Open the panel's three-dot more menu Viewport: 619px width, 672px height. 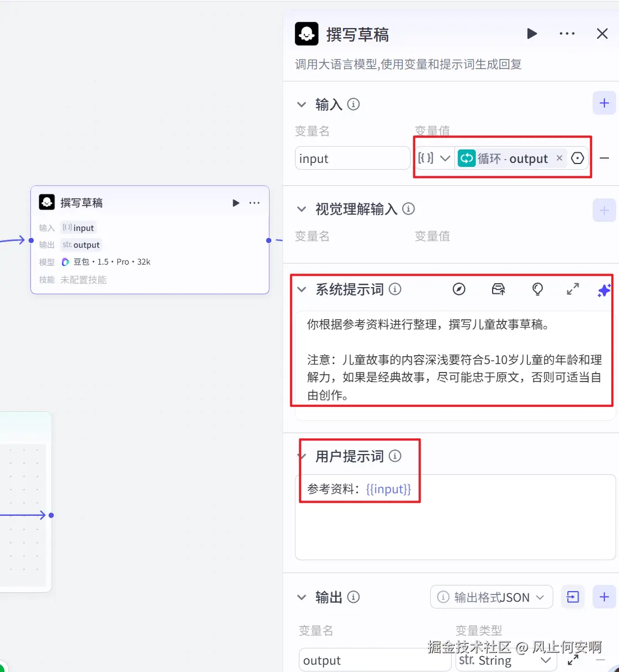point(567,33)
